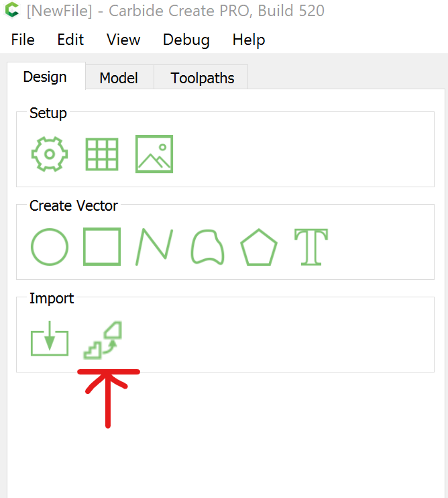Create text with the Text tool
This screenshot has height=498, width=448.
pos(311,247)
